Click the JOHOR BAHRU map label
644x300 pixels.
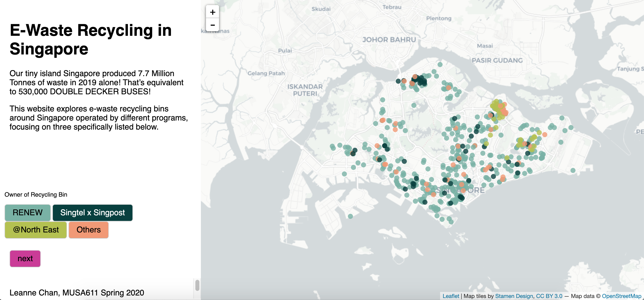tap(389, 40)
